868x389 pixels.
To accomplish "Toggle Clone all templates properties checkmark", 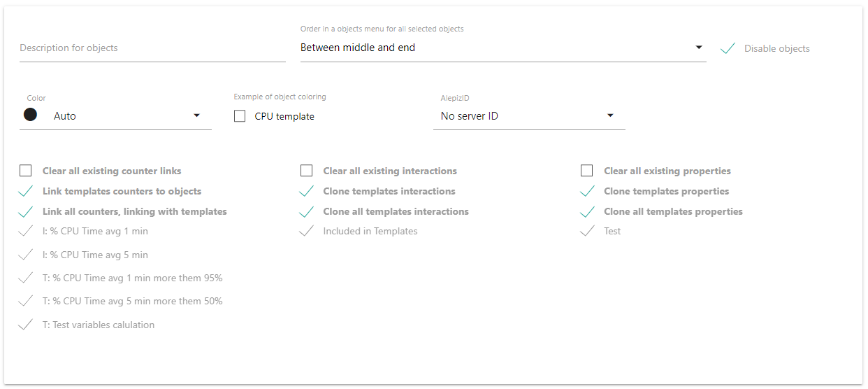I will tap(587, 211).
